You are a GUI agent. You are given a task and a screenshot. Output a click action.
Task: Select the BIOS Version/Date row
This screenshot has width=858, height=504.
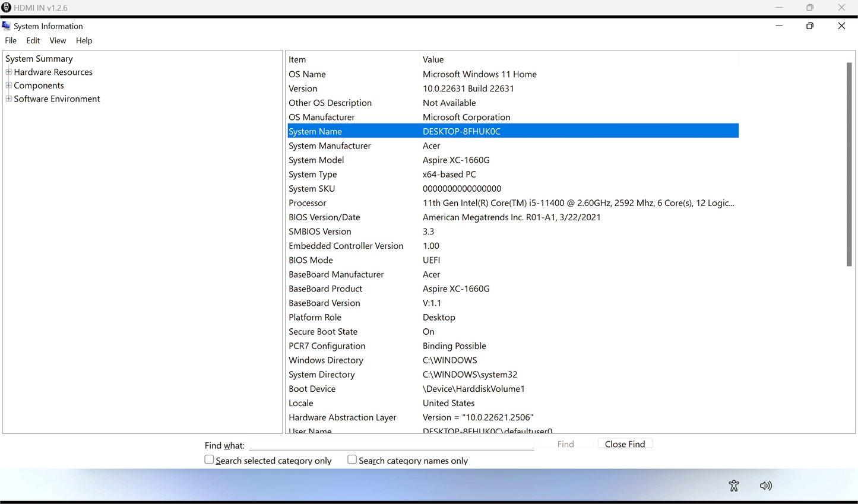point(513,217)
